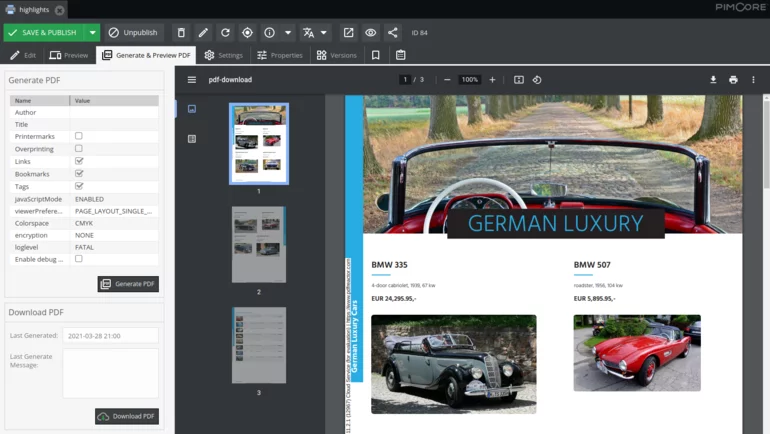Open the Properties tab

pyautogui.click(x=279, y=55)
